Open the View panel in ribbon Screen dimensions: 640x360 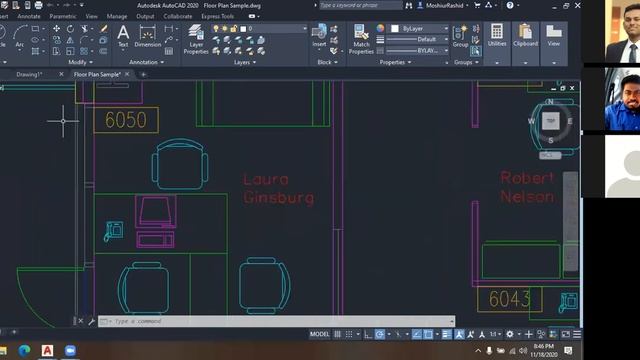pos(554,35)
